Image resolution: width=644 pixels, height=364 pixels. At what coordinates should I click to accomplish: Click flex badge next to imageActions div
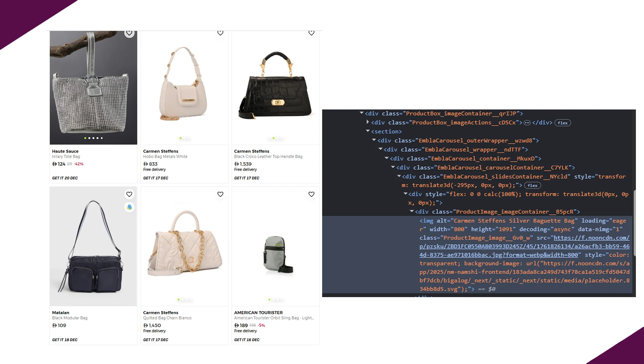click(x=562, y=123)
